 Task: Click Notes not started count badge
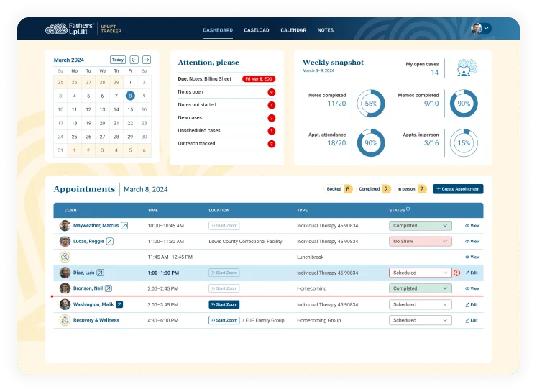click(x=271, y=105)
